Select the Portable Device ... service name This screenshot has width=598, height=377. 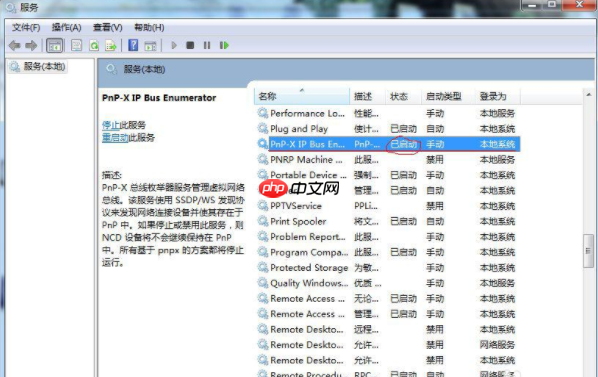(x=308, y=175)
